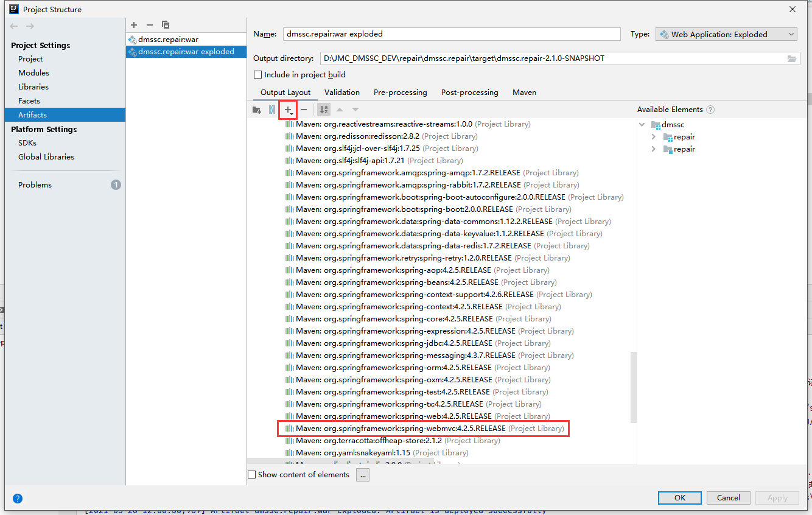The width and height of the screenshot is (812, 515).
Task: Toggle Show content of elements
Action: pos(252,475)
